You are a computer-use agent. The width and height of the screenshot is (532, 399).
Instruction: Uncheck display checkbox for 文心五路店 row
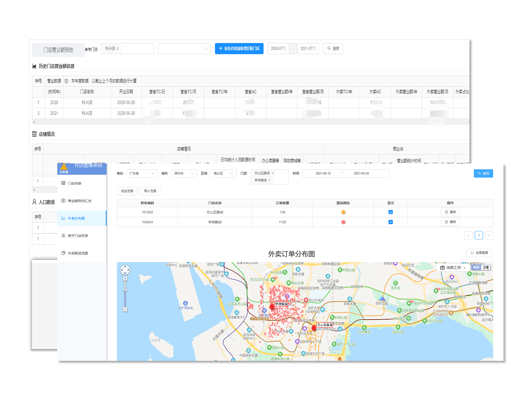[x=391, y=212]
